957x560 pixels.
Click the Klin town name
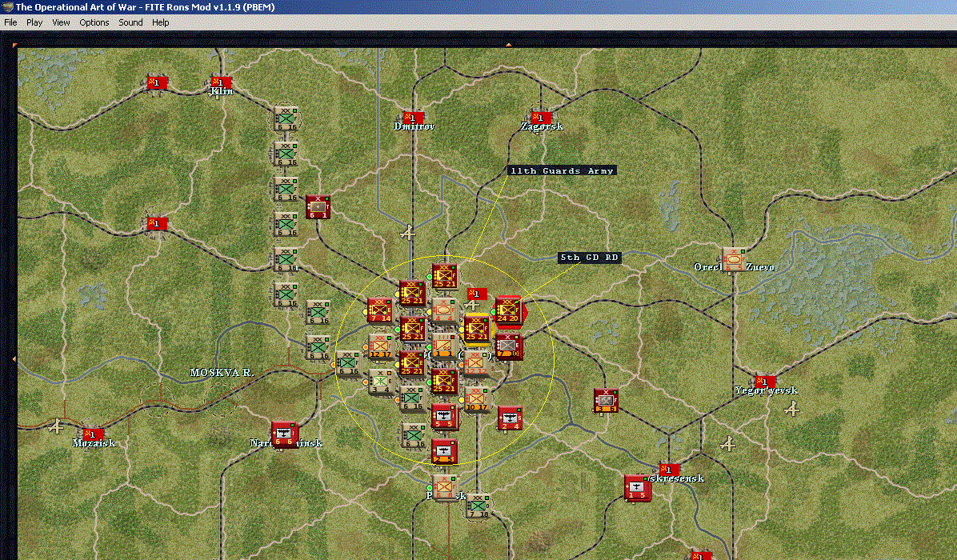coord(222,91)
